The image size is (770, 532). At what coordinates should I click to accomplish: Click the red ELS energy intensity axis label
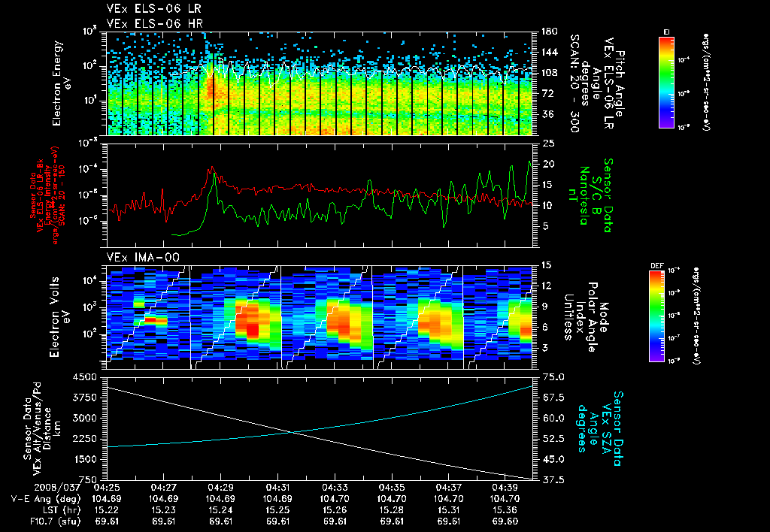[47, 195]
